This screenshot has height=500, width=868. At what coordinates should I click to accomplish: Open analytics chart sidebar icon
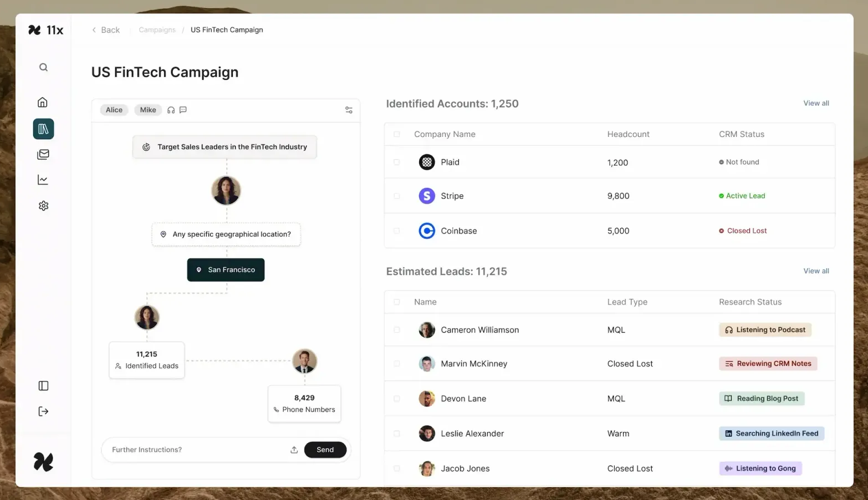click(x=43, y=180)
